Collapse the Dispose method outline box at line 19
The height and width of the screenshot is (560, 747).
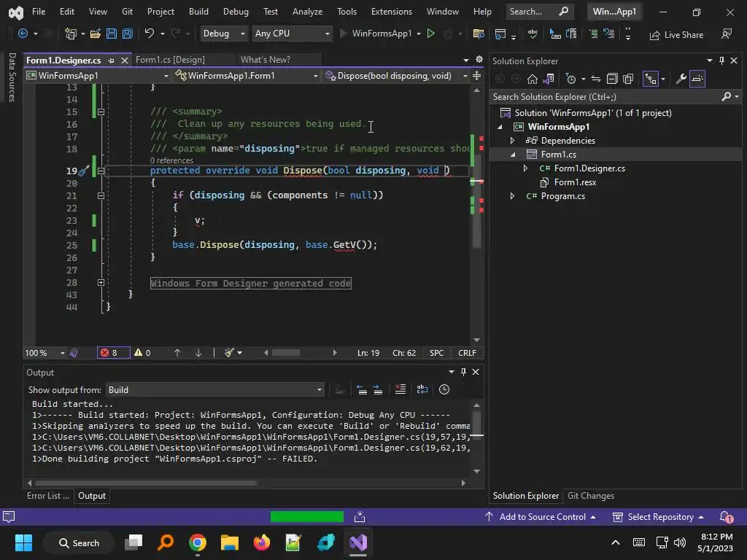click(101, 171)
